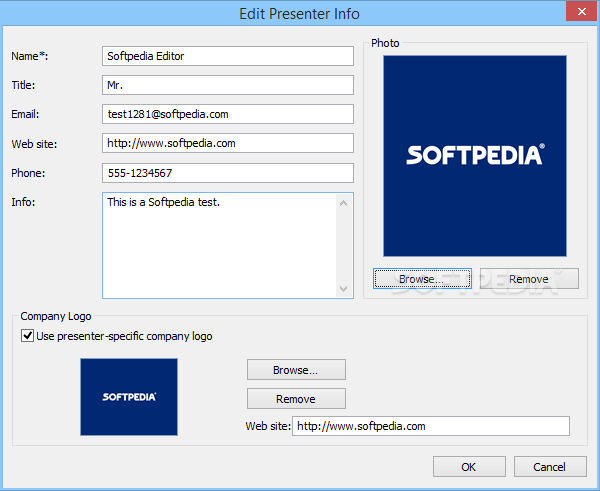Click the Info scrollbar up arrow
Screen dimensions: 600x491
click(344, 203)
